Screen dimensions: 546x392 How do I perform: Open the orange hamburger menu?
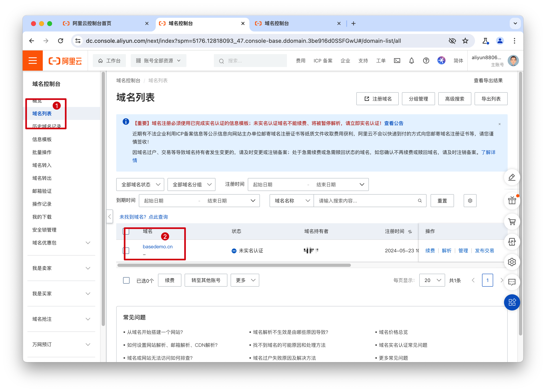pos(32,60)
